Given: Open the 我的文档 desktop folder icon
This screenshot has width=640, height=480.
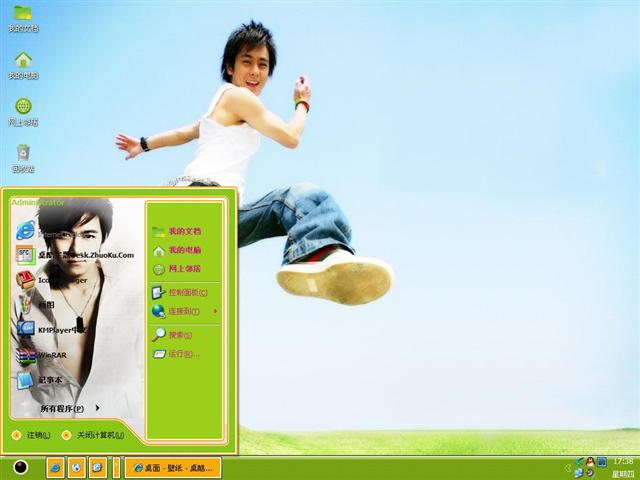Looking at the screenshot, I should (23, 19).
